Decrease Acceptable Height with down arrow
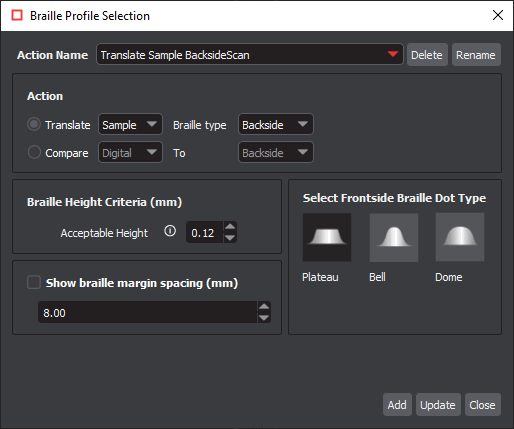This screenshot has height=429, width=514. pyautogui.click(x=230, y=238)
